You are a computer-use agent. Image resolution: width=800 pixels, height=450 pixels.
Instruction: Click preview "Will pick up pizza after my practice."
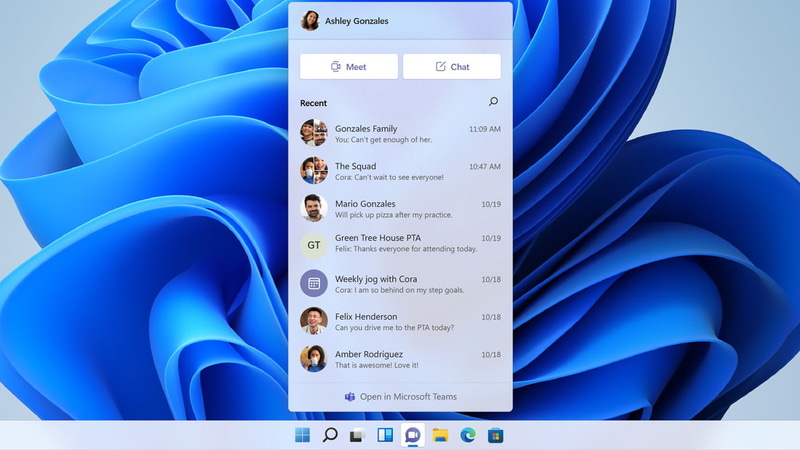coord(393,215)
